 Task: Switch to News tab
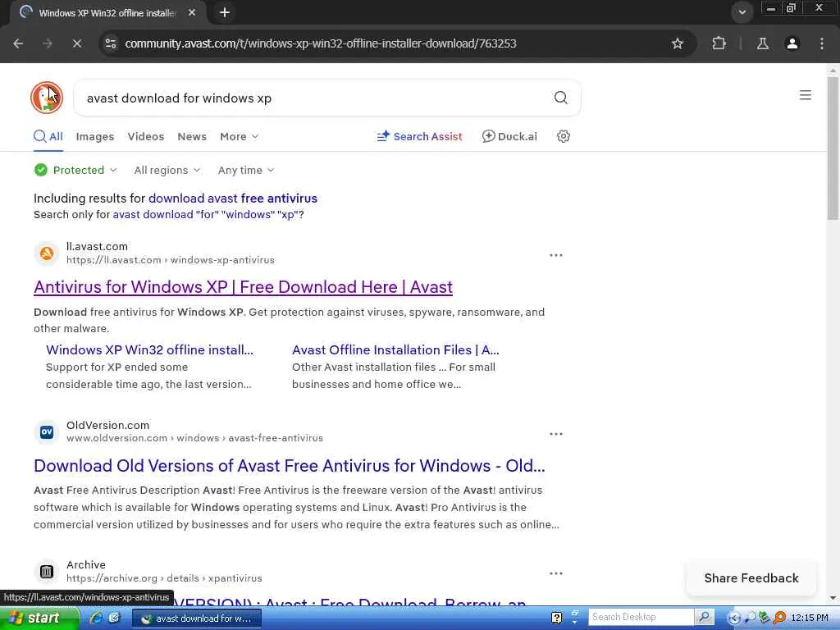click(192, 137)
